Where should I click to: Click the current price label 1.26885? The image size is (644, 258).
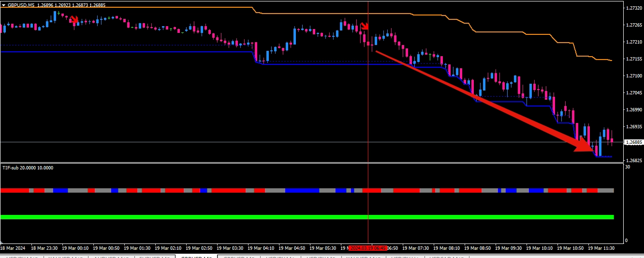coord(632,142)
